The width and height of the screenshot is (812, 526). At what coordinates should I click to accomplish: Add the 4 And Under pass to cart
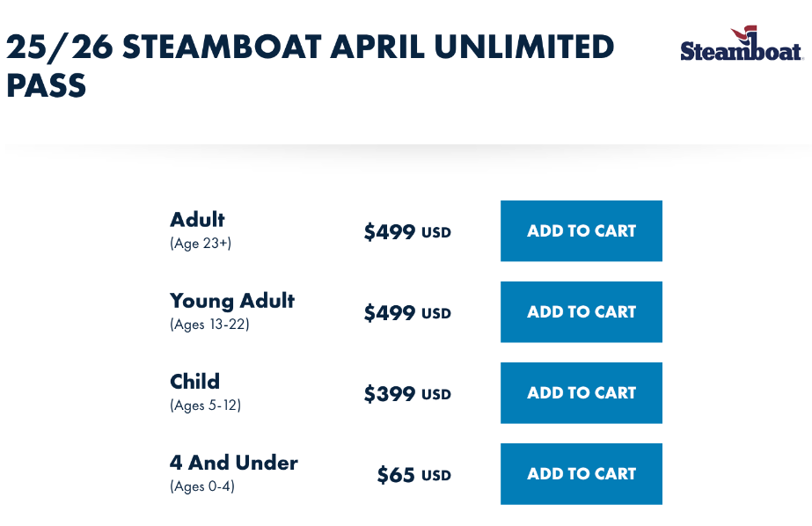point(581,474)
